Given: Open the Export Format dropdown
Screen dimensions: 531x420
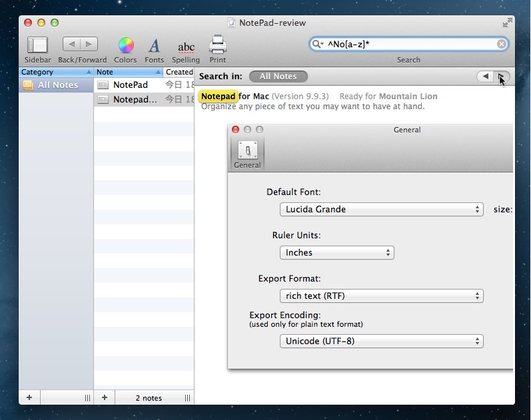Looking at the screenshot, I should coord(381,296).
